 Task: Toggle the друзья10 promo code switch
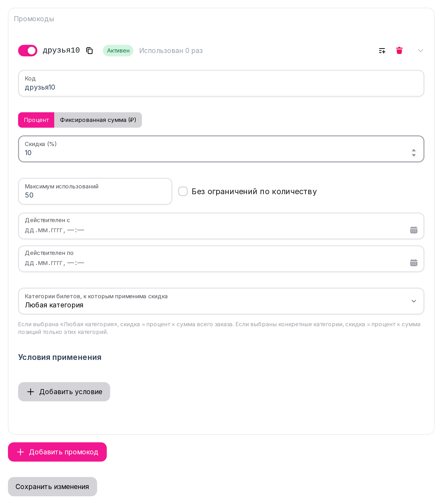(x=28, y=51)
